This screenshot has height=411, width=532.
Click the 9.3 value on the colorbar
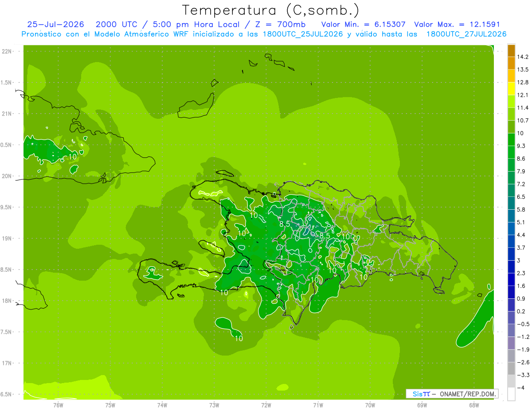[522, 146]
